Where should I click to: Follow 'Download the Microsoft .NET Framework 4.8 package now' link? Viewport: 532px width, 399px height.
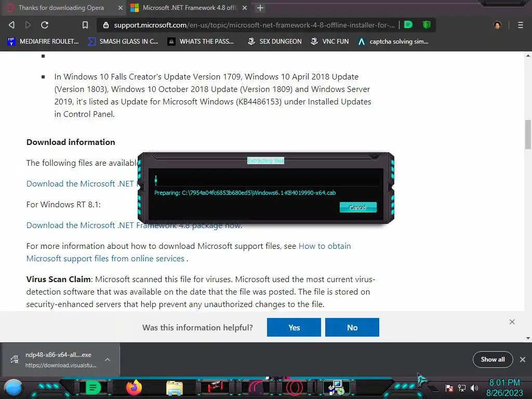(135, 225)
